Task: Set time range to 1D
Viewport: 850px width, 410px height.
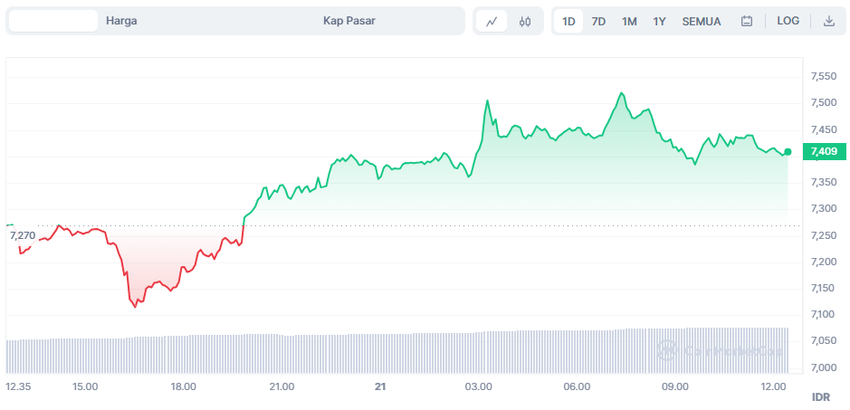Action: click(x=568, y=21)
